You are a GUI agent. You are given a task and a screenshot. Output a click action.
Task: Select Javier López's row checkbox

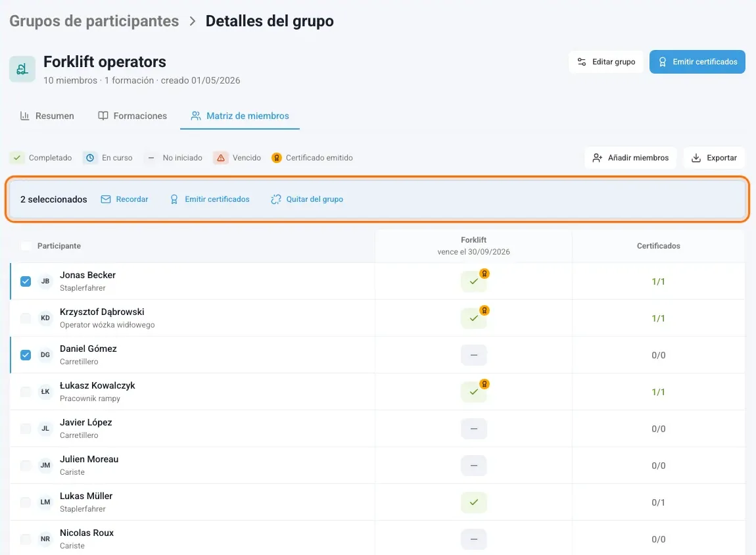(x=26, y=429)
